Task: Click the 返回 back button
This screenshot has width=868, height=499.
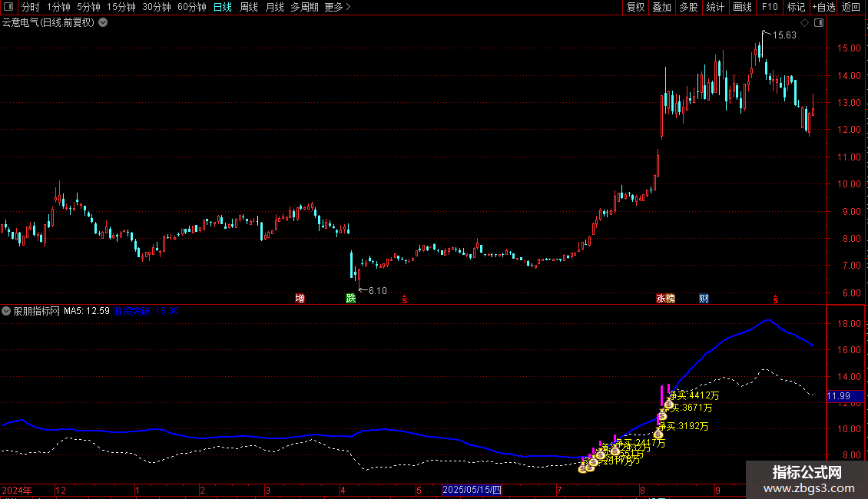Action: [851, 7]
